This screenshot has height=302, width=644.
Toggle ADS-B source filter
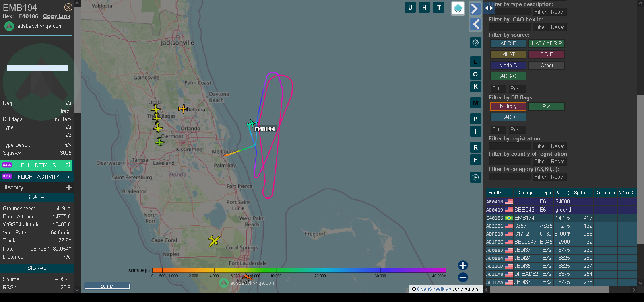tap(508, 43)
